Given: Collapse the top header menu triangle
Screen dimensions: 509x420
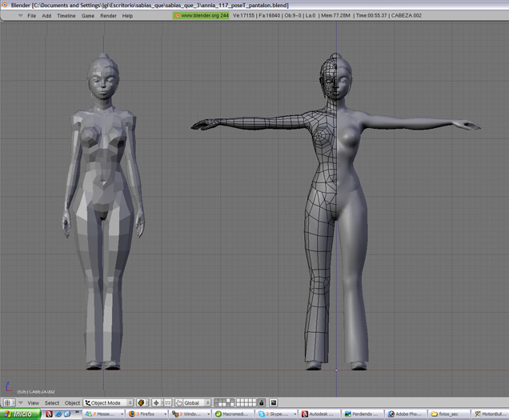Looking at the screenshot, I should [x=20, y=15].
